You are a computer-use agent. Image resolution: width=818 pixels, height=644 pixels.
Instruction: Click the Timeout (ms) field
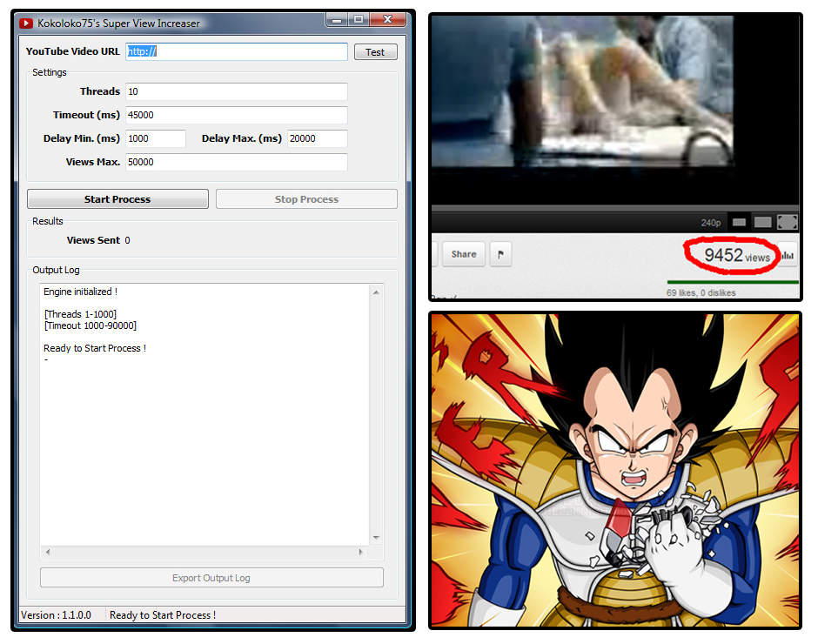(237, 115)
